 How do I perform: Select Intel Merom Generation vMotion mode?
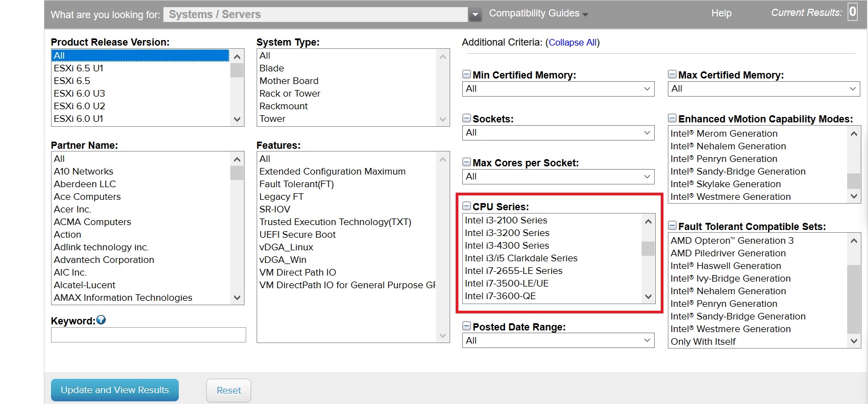pyautogui.click(x=758, y=133)
